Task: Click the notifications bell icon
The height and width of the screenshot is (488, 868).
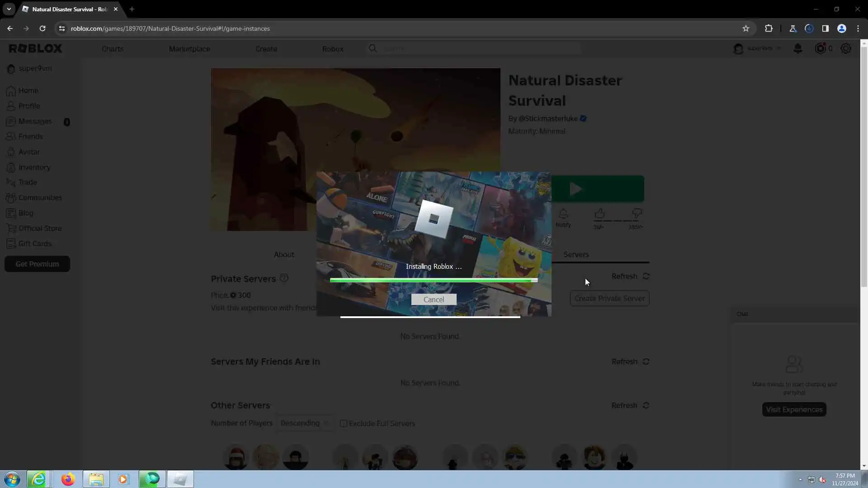Action: pyautogui.click(x=797, y=48)
